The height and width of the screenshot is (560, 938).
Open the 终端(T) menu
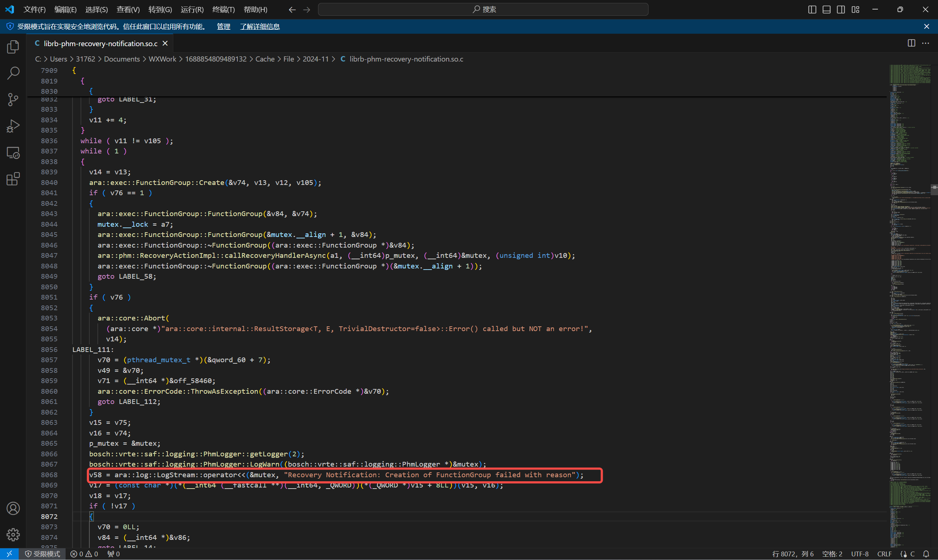tap(224, 10)
